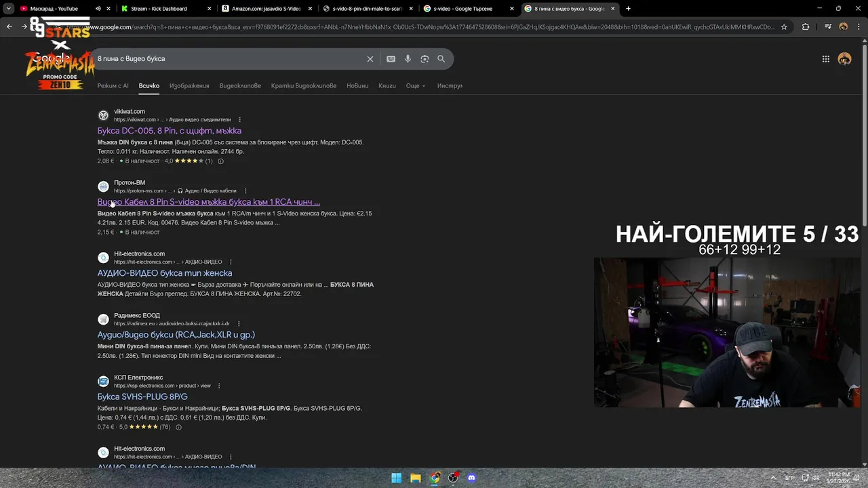Show rating info for КСП Електроникс result

[179, 428]
